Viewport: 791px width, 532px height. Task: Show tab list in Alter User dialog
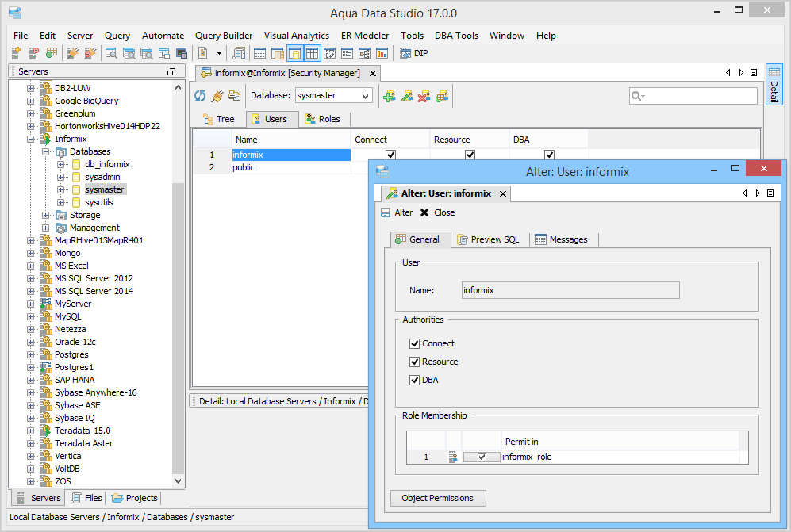coord(770,193)
